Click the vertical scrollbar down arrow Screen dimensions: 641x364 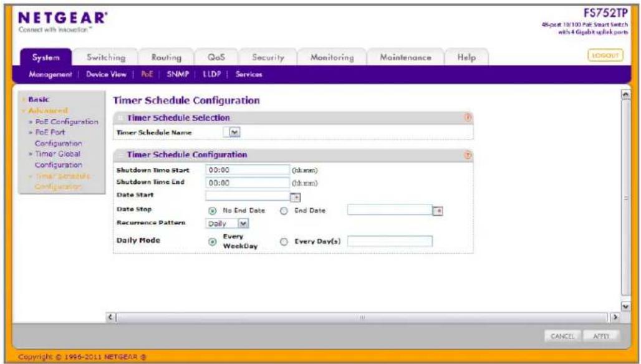(x=625, y=306)
